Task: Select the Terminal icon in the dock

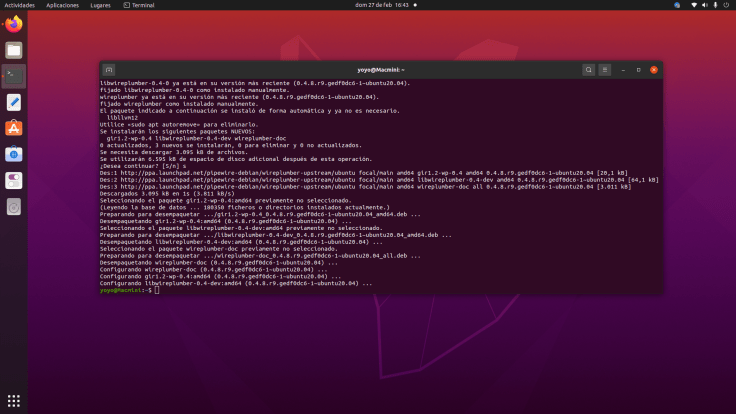Action: coord(14,76)
